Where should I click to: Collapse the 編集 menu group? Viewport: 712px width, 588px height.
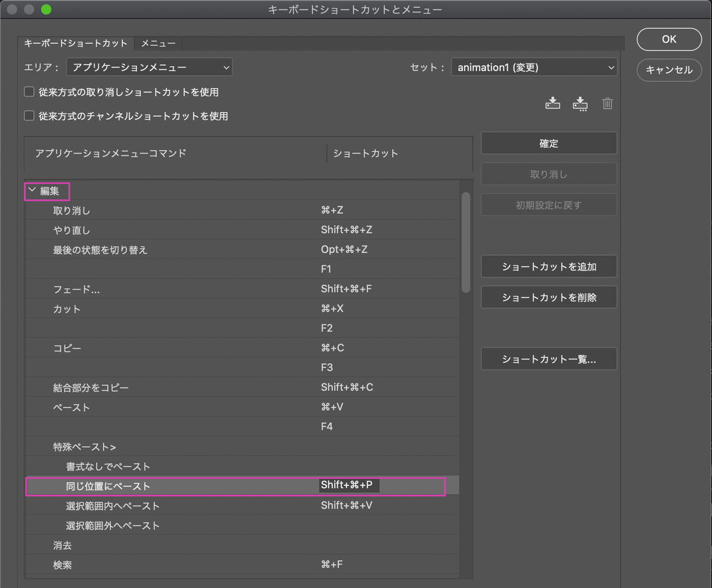pyautogui.click(x=32, y=190)
